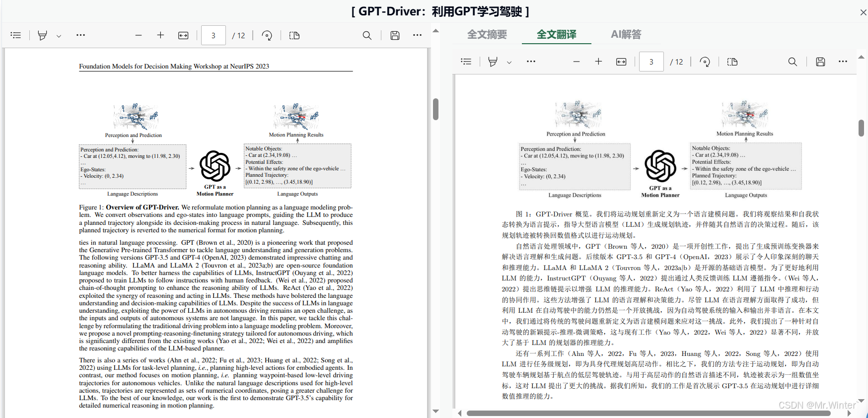Open more options menu at right toolbar end
Screen dimensions: 868x418
[843, 62]
